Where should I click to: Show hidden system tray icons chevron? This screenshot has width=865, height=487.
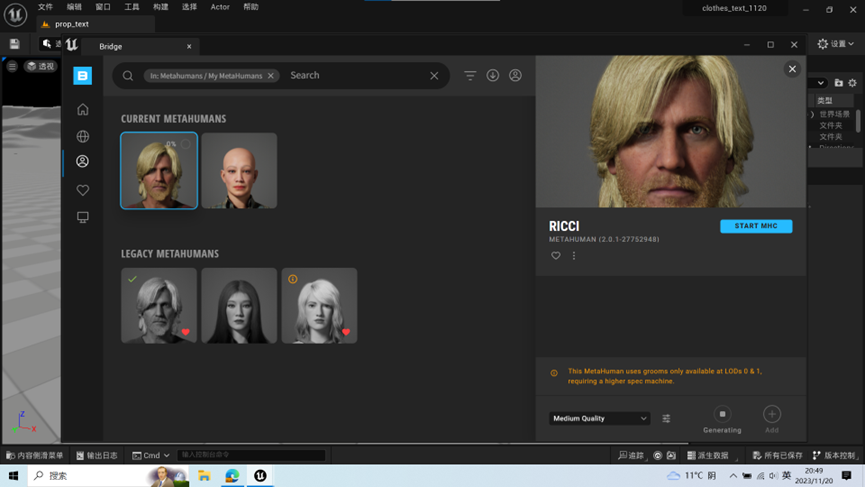(x=733, y=475)
